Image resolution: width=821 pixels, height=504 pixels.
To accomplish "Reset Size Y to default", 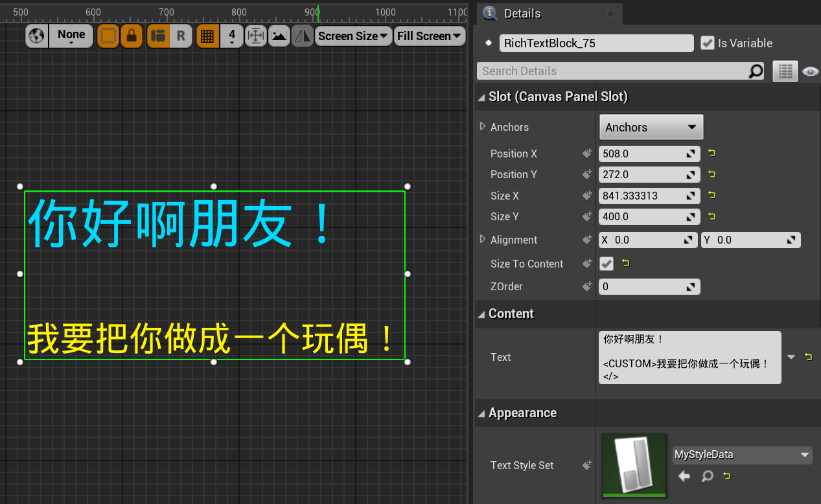I will pos(711,216).
